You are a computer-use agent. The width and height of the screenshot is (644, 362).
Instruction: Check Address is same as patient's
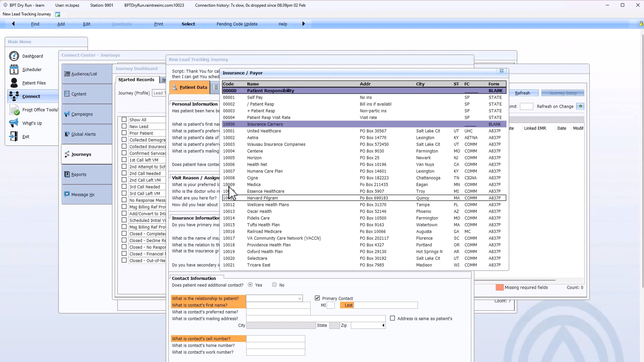392,318
